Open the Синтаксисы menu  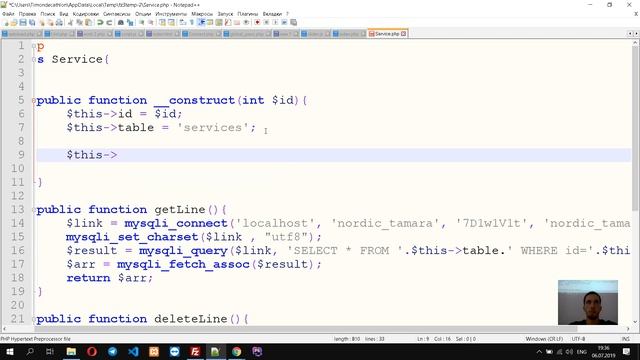click(117, 14)
